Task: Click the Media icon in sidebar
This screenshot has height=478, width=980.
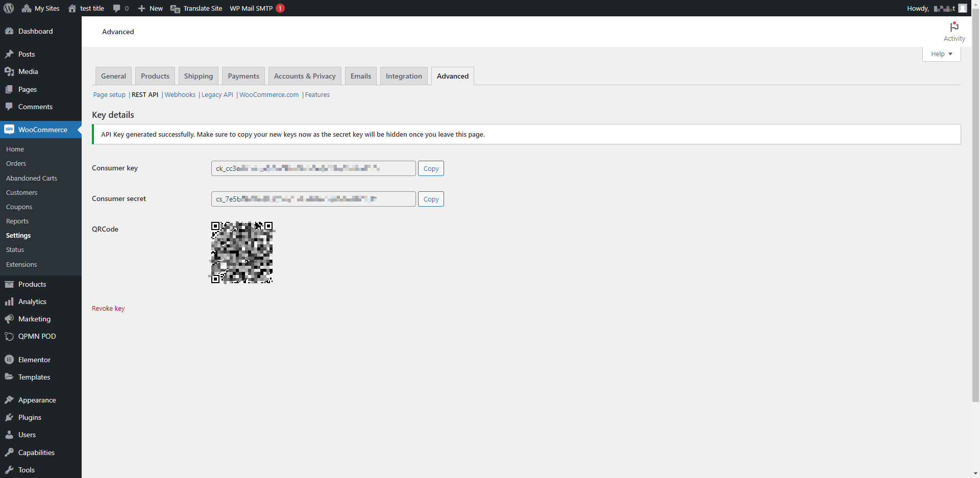Action: [x=9, y=71]
